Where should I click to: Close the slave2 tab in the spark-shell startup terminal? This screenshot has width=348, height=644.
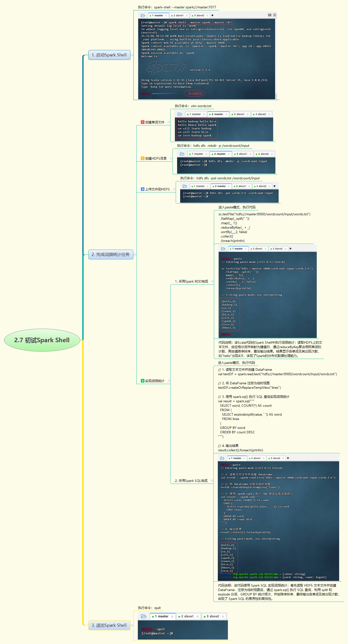tap(207, 16)
